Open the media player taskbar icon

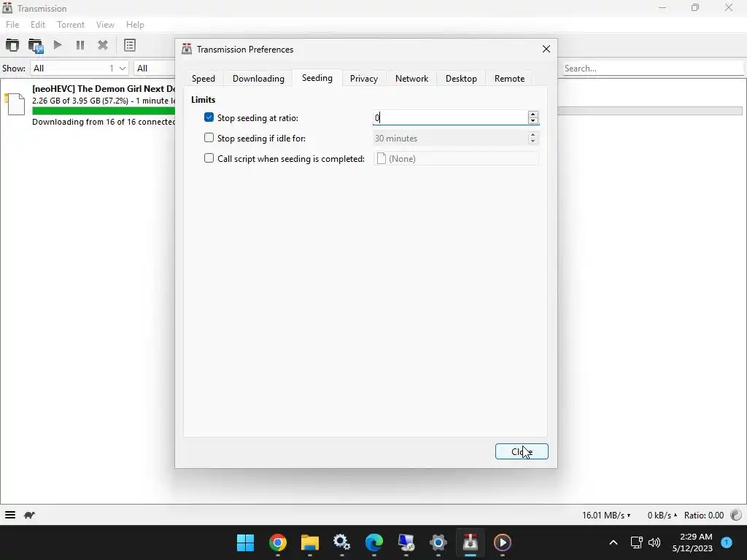pyautogui.click(x=502, y=542)
